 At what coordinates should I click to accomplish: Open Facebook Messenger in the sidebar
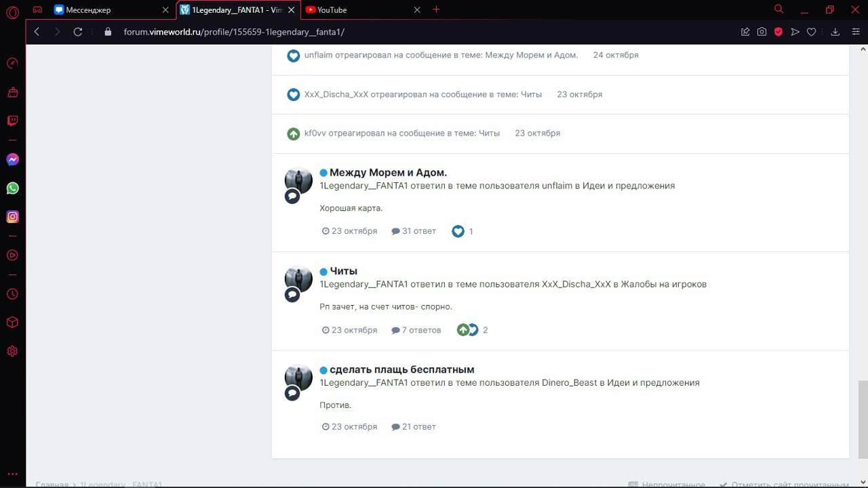click(x=12, y=160)
